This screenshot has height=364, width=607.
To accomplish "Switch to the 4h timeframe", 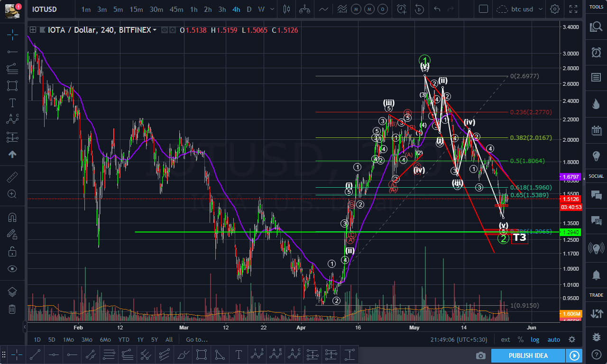I will tap(236, 9).
